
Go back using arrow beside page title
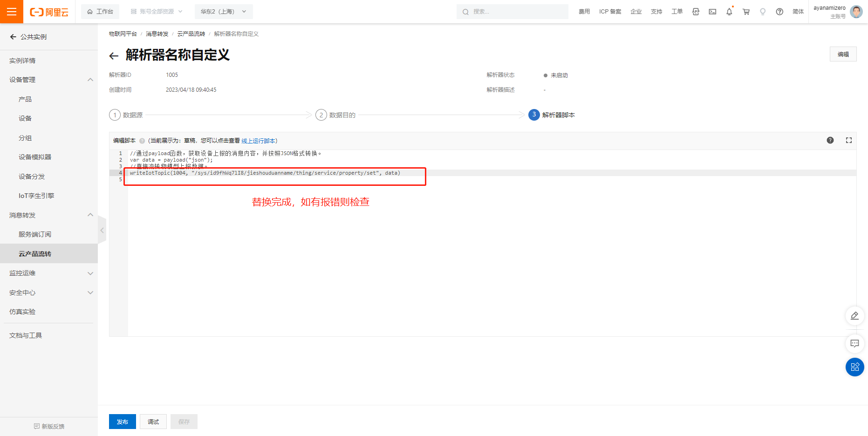114,56
